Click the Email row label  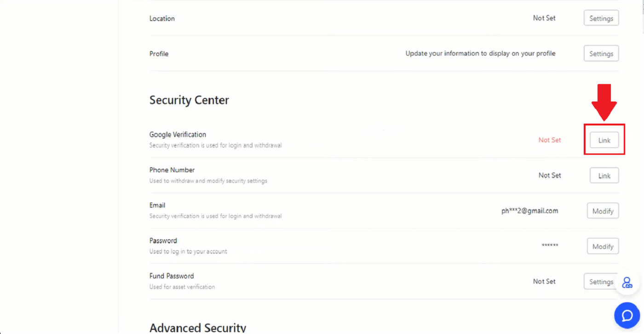click(x=157, y=205)
